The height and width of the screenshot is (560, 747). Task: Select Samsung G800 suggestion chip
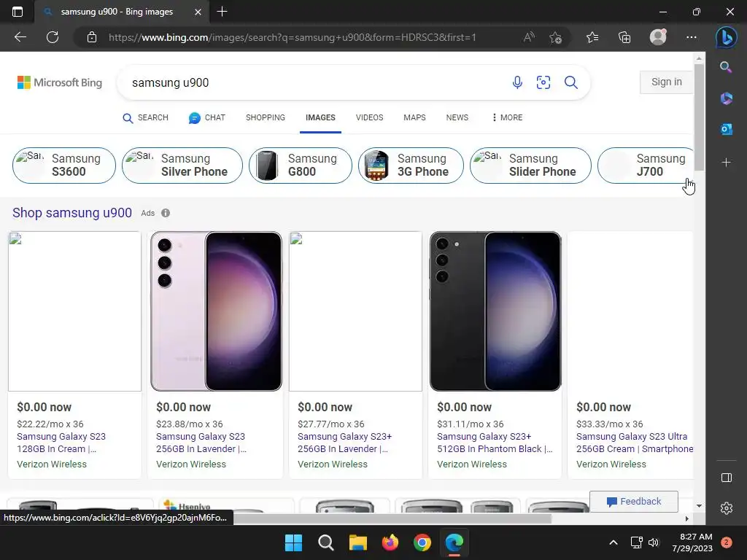(x=300, y=166)
